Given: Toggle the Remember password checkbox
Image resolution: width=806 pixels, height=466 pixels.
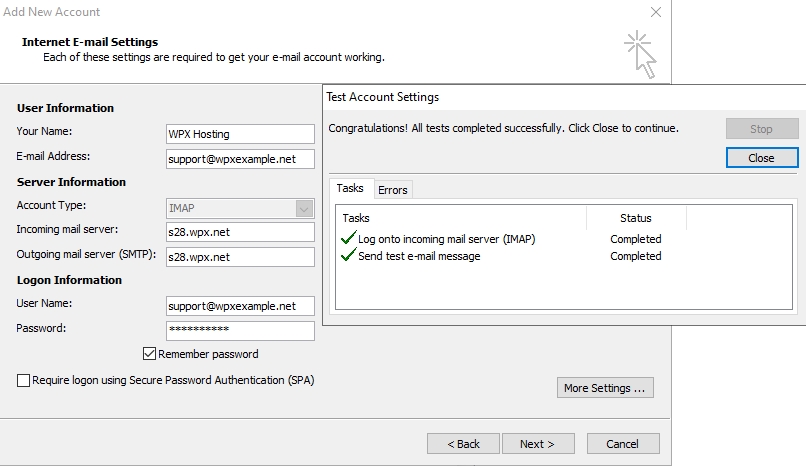Looking at the screenshot, I should click(x=150, y=354).
